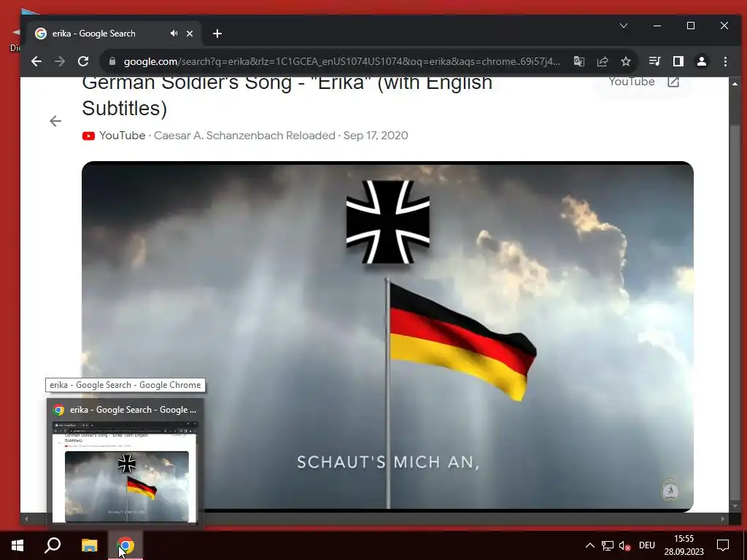Open the media control icon in toolbar
This screenshot has height=560, width=747.
[x=654, y=61]
